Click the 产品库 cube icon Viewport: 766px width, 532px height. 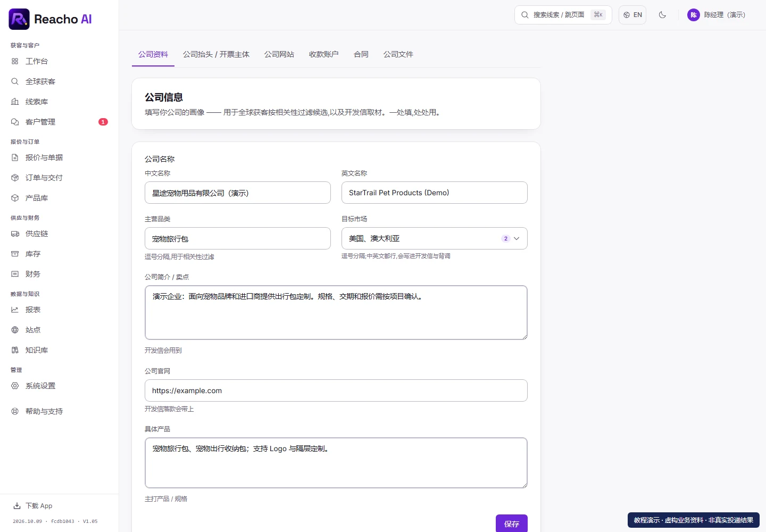click(x=15, y=198)
